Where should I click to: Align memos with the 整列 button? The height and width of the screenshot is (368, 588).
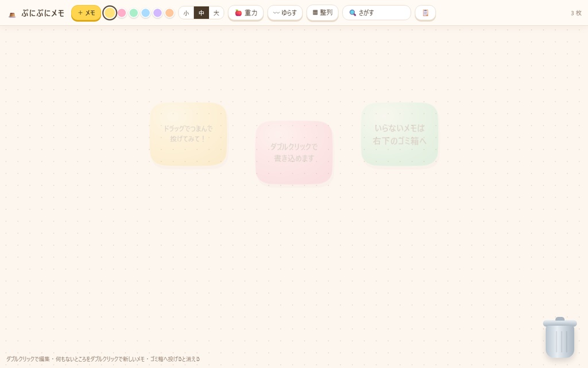[x=323, y=13]
